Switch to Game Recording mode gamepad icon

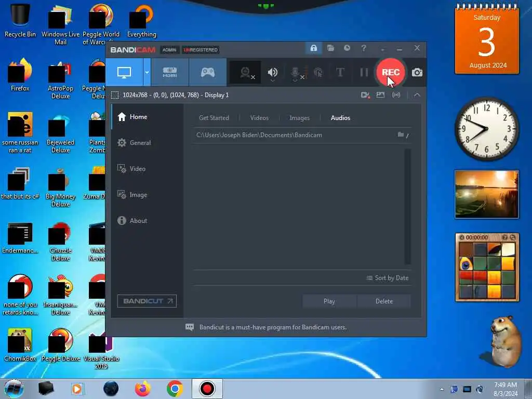208,72
